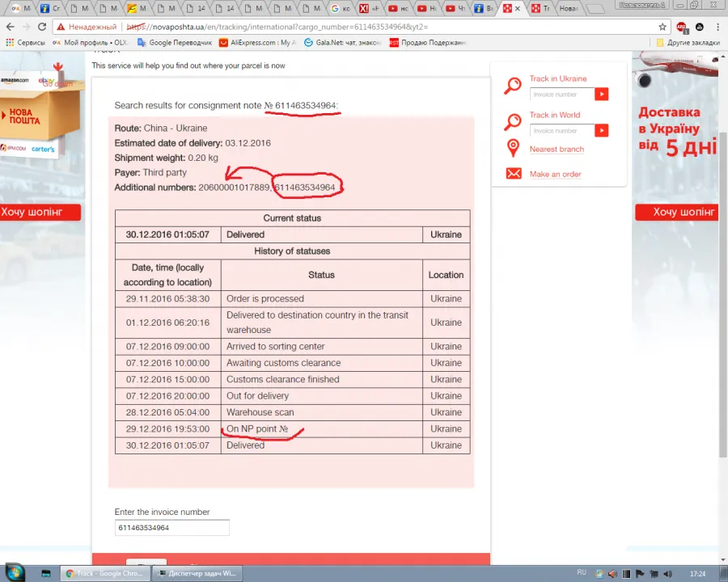
Task: Click estimated delivery date 03.12.2016
Action: tap(248, 143)
